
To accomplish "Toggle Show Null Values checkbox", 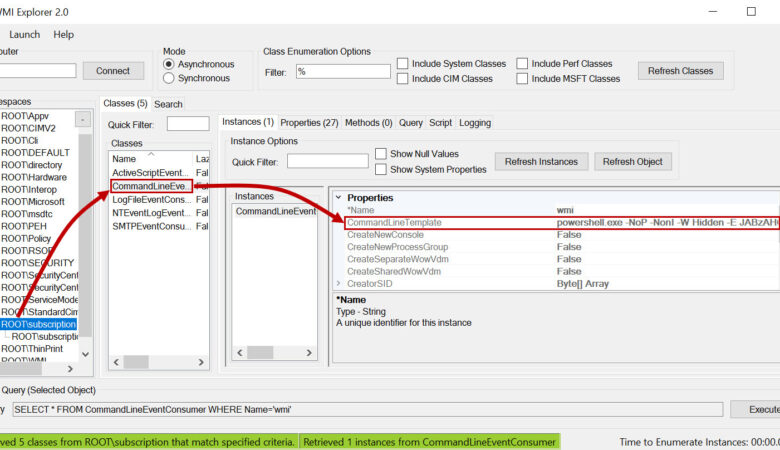I will click(x=381, y=154).
